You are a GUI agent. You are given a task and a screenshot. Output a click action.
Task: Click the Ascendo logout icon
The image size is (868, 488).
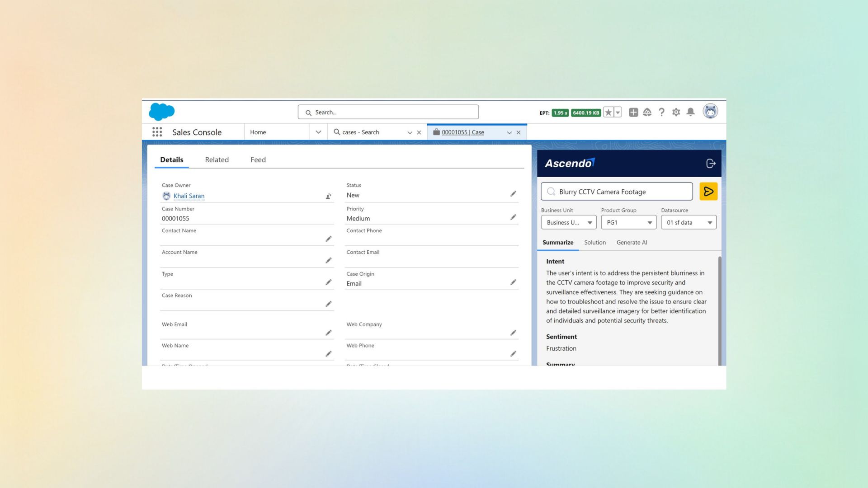[711, 164]
